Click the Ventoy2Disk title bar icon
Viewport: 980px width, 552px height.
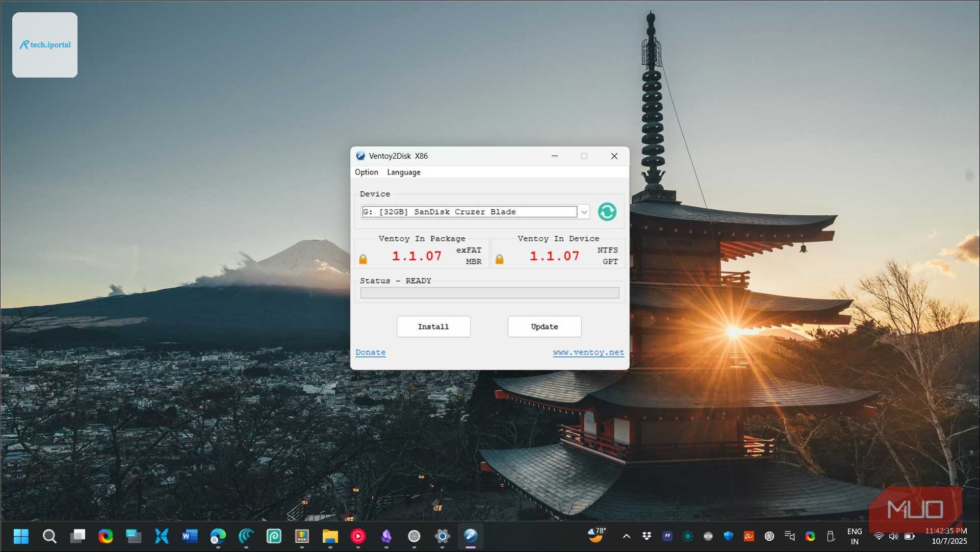[360, 156]
